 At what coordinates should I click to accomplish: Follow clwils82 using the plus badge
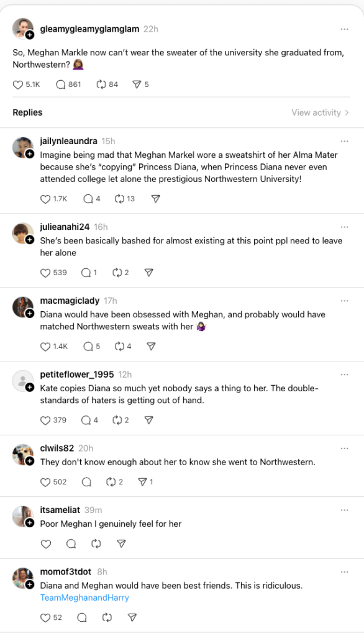click(x=29, y=461)
